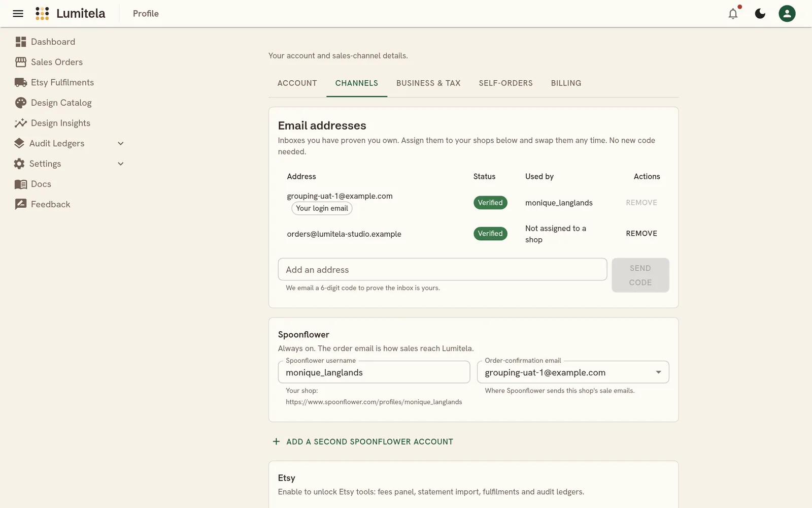812x508 pixels.
Task: Select the Channels tab
Action: click(357, 83)
